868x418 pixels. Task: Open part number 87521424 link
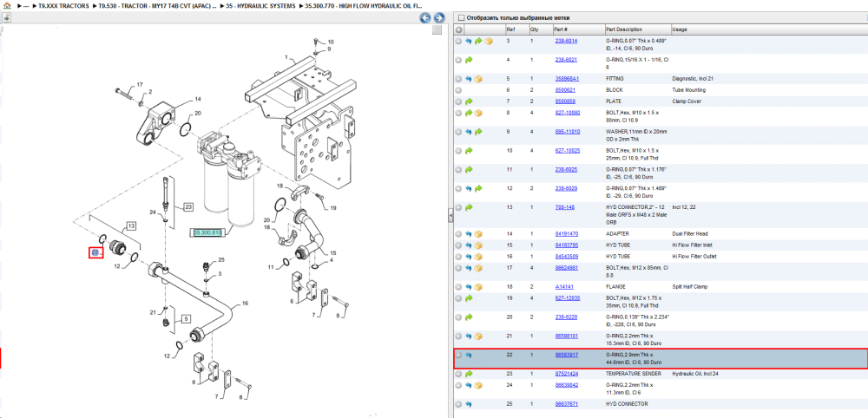[x=566, y=374]
